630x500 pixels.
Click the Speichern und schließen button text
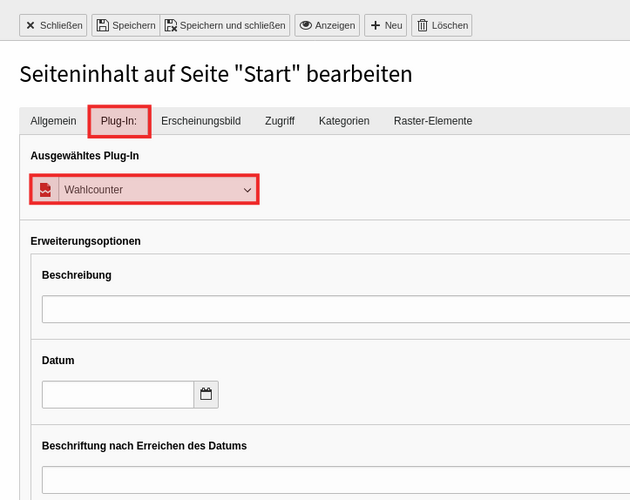coord(233,25)
